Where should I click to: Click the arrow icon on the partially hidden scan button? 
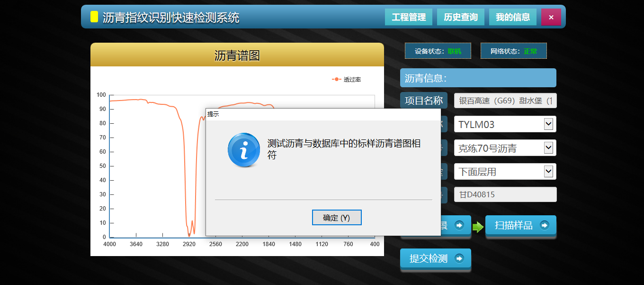point(459,225)
